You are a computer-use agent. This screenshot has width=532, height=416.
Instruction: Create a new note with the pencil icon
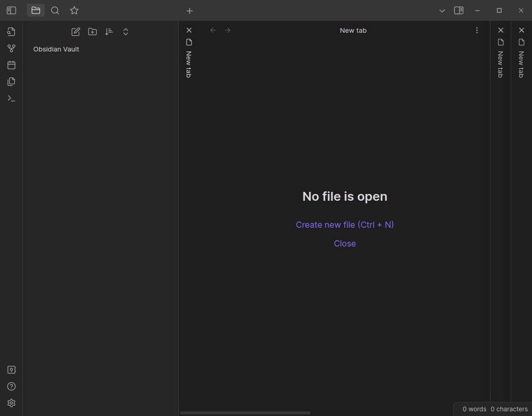click(x=75, y=32)
